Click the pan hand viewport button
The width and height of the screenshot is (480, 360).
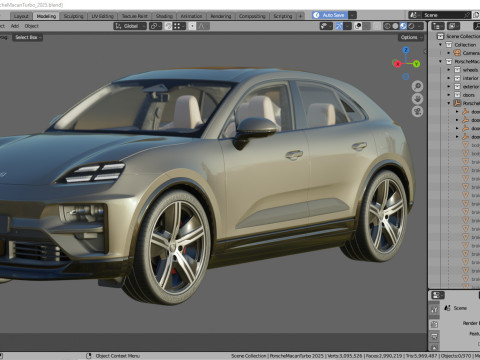click(417, 99)
